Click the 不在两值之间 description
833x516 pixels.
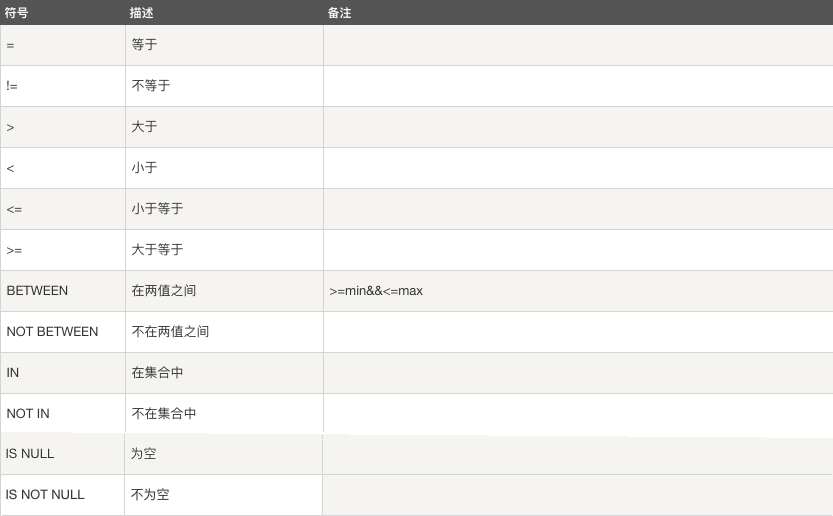(x=170, y=332)
